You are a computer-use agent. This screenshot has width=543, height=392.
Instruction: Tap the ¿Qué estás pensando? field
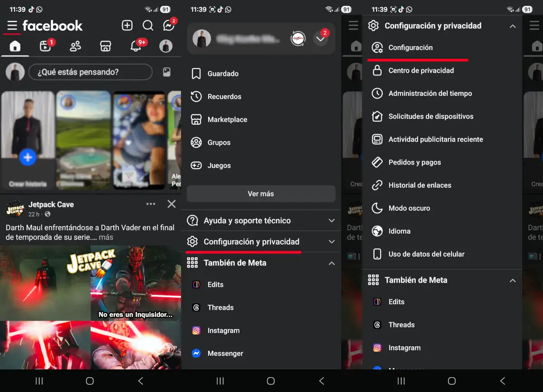coord(90,72)
